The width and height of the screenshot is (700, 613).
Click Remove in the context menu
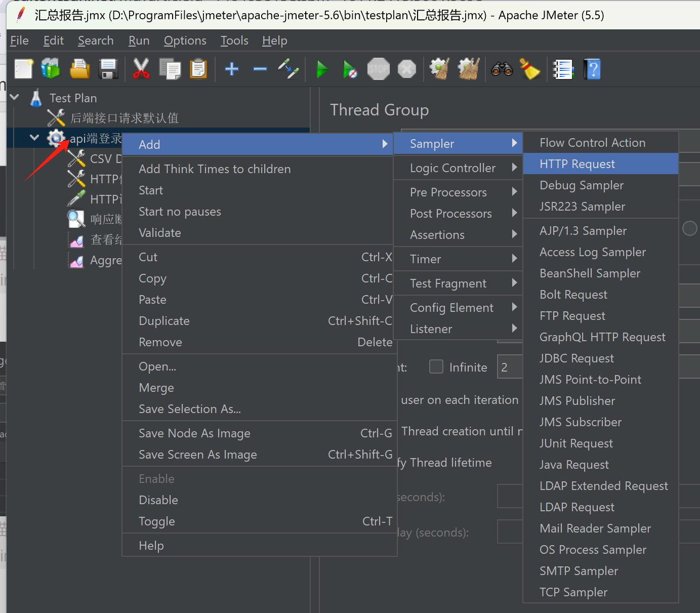[258, 342]
